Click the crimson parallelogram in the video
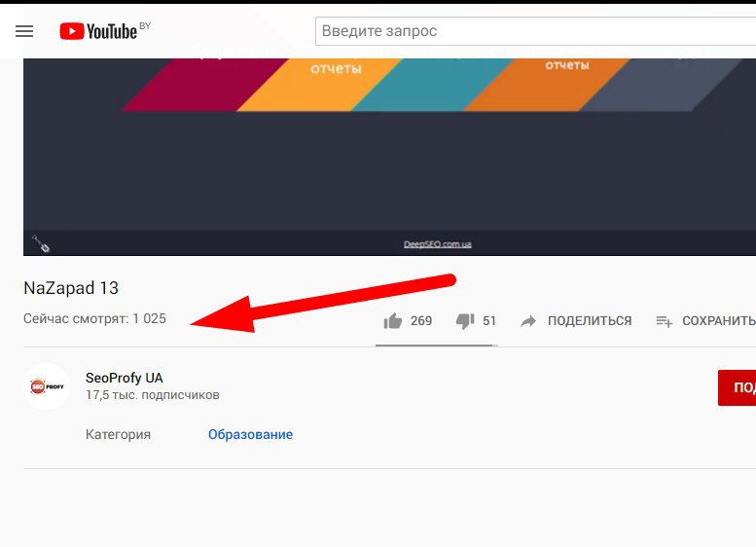This screenshot has width=756, height=547. (205, 85)
